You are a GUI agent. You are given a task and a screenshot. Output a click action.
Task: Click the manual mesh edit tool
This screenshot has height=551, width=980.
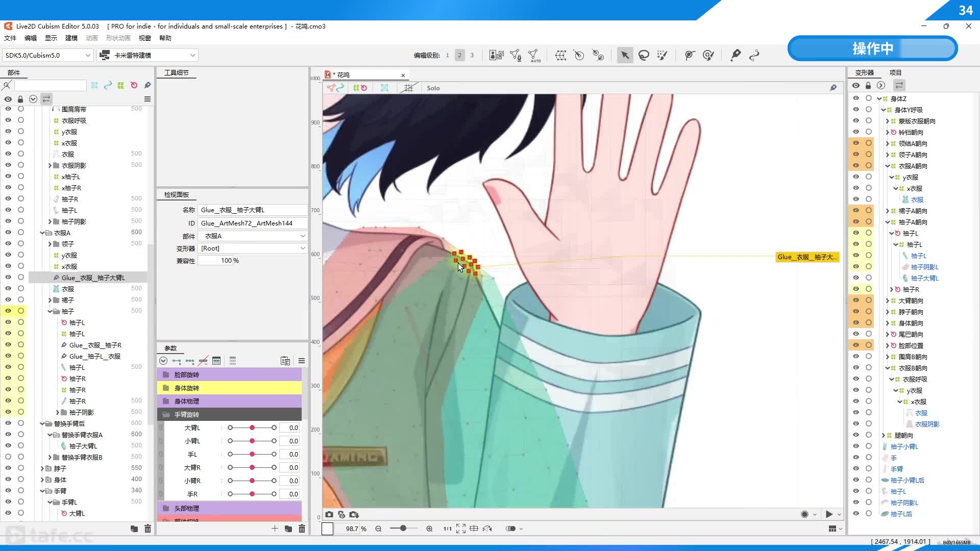pyautogui.click(x=516, y=55)
